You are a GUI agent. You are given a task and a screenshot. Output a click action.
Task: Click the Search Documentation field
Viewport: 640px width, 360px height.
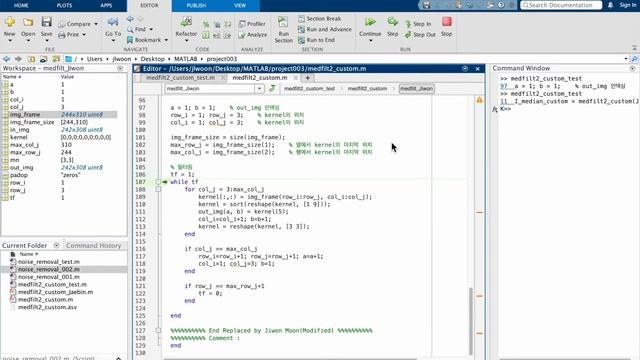pyautogui.click(x=561, y=5)
